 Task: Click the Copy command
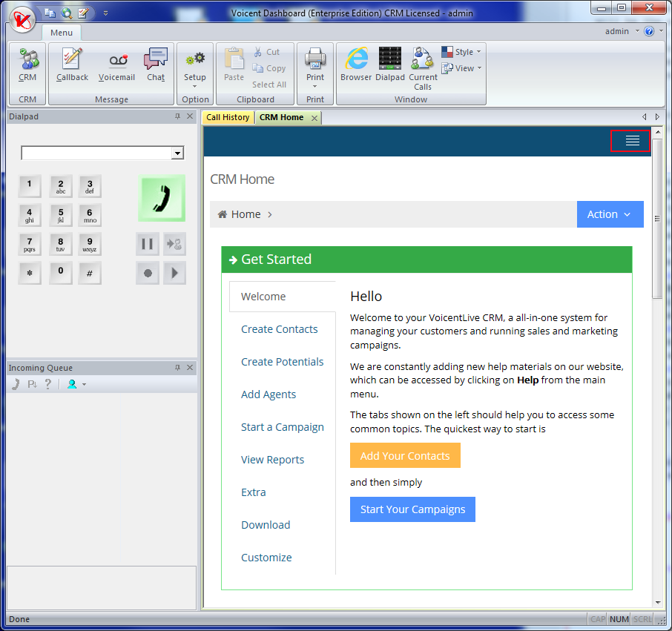(269, 68)
